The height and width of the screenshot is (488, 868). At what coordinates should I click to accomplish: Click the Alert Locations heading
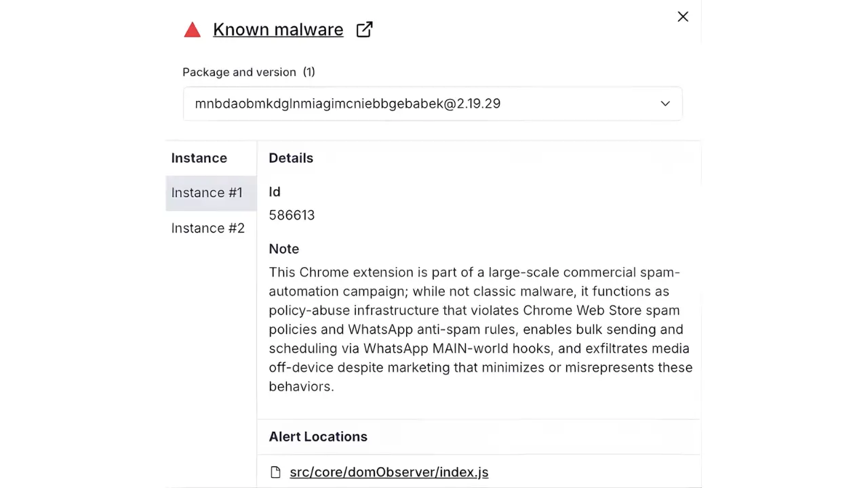pyautogui.click(x=318, y=436)
